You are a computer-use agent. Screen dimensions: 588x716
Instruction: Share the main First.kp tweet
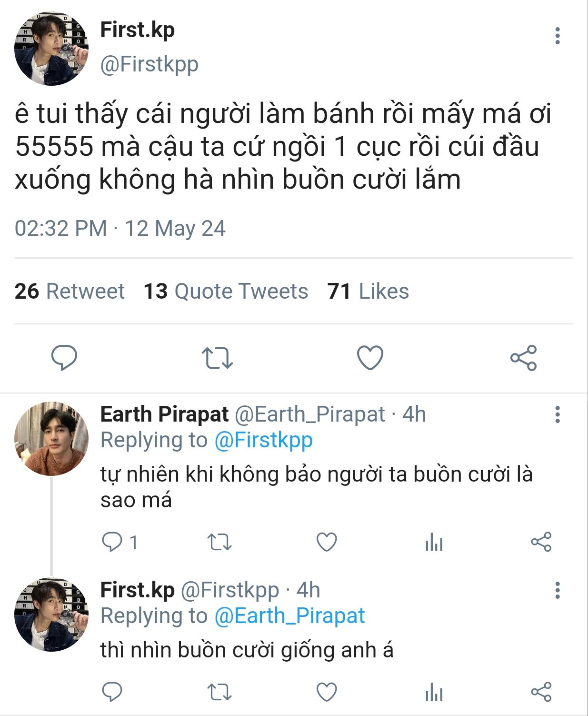(x=523, y=358)
